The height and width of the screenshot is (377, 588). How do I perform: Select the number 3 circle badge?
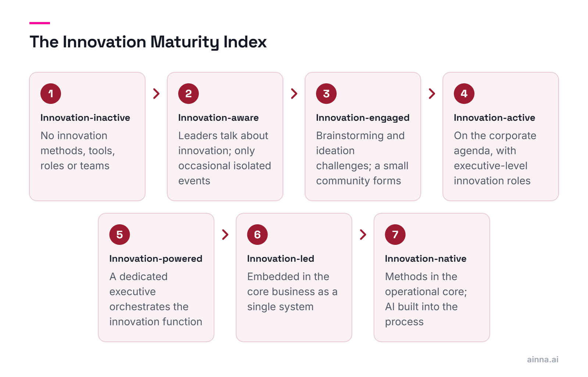[x=326, y=94]
